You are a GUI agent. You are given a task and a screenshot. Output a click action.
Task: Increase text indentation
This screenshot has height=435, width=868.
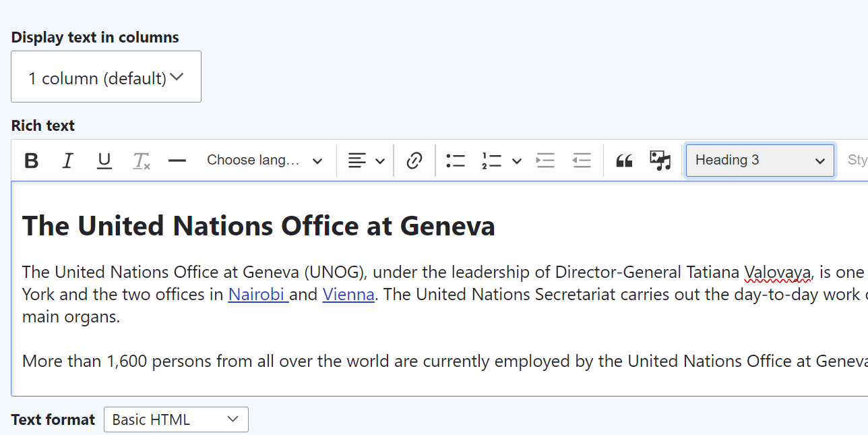[545, 160]
